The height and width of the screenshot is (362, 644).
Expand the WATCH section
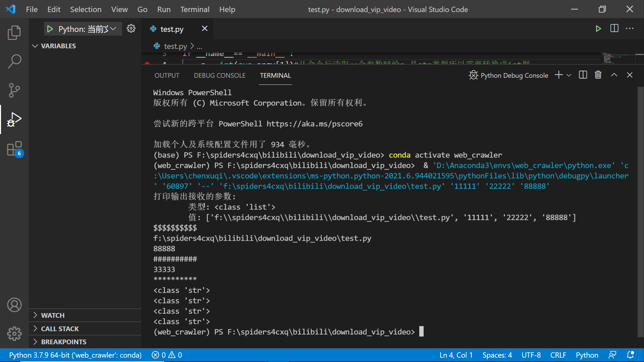click(53, 315)
